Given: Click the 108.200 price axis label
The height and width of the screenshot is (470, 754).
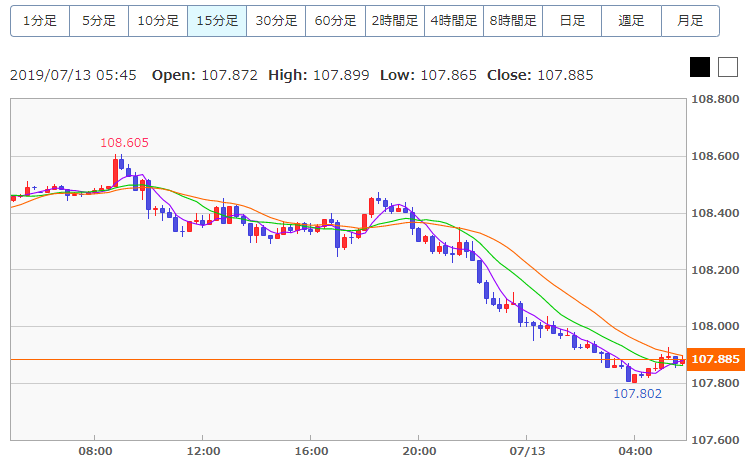Looking at the screenshot, I should pyautogui.click(x=715, y=270).
